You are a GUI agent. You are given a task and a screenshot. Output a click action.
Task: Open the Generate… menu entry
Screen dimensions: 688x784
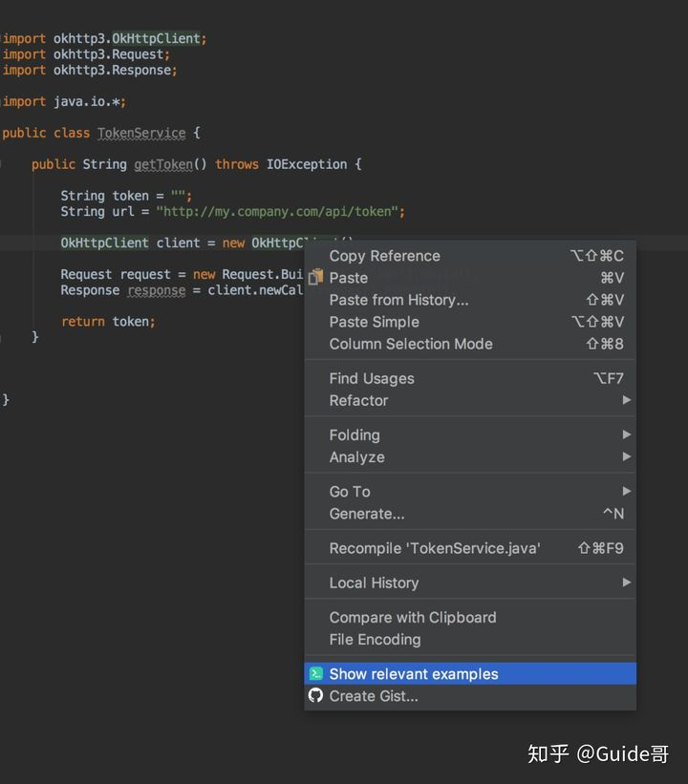point(367,514)
